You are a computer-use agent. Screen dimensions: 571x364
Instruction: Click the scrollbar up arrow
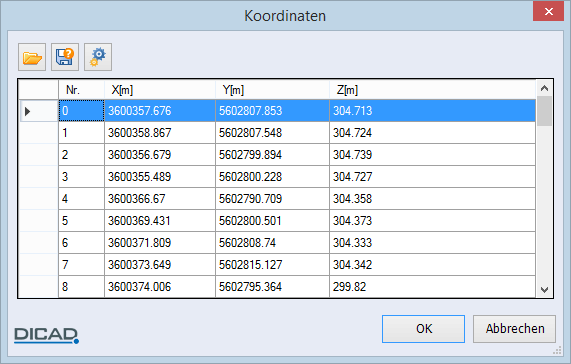[544, 88]
